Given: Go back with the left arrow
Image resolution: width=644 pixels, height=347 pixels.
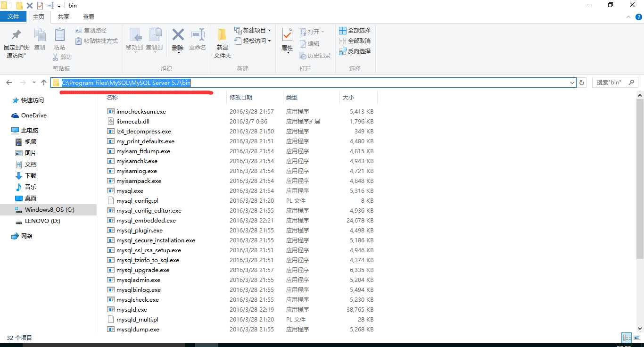Looking at the screenshot, I should (x=9, y=83).
